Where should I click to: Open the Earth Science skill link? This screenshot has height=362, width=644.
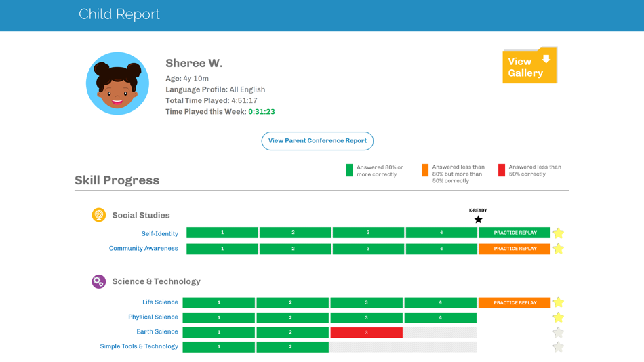[x=157, y=331]
